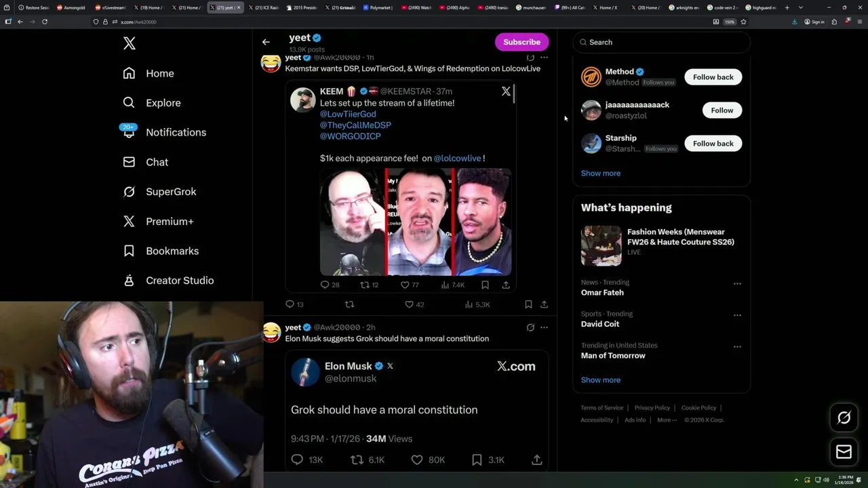Open Cookie Policy link
The height and width of the screenshot is (488, 868).
pos(698,407)
